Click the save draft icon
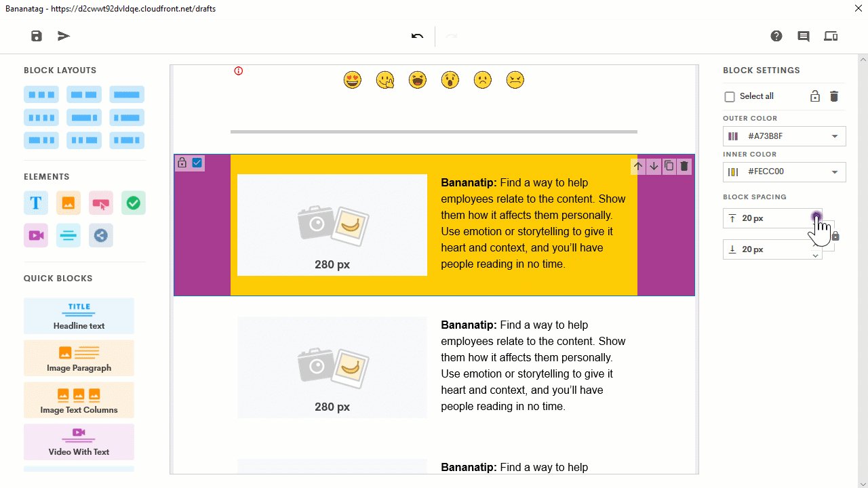The image size is (868, 488). pyautogui.click(x=37, y=36)
